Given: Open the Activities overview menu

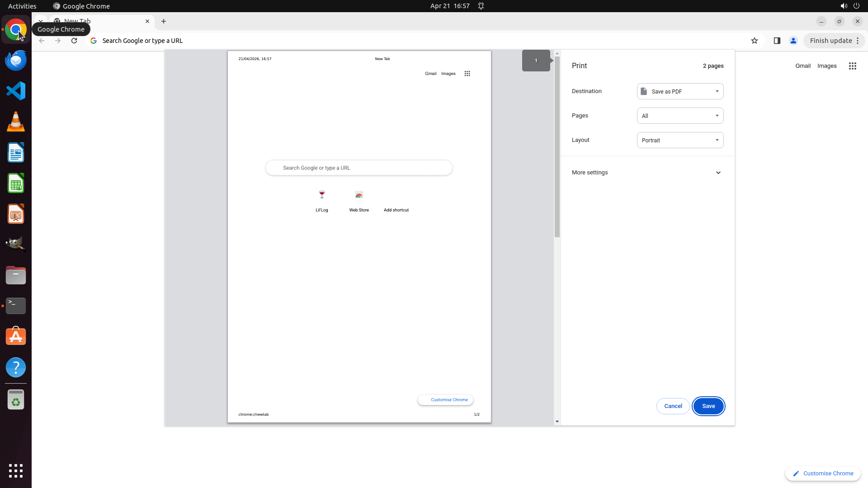Looking at the screenshot, I should click(22, 6).
